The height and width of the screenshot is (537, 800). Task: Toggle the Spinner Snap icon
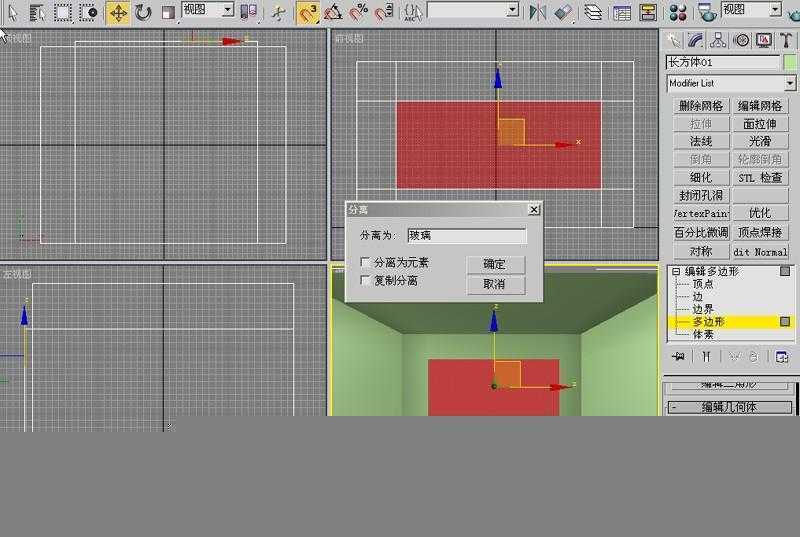coord(384,12)
